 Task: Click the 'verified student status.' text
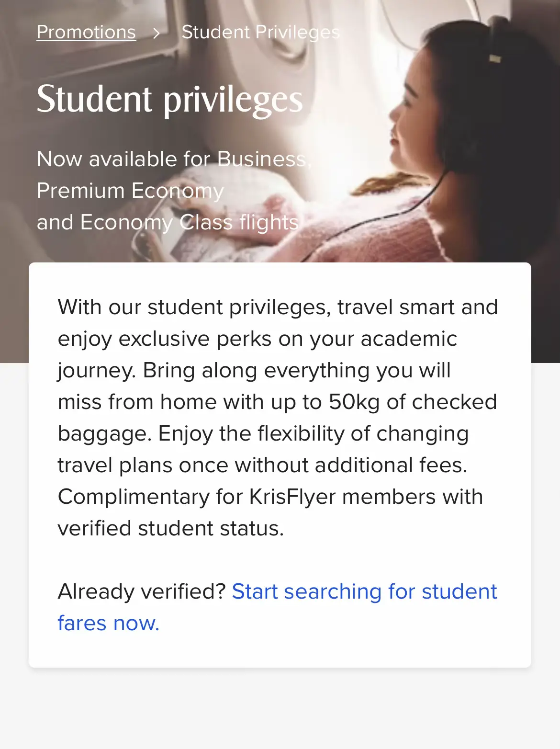point(171,528)
